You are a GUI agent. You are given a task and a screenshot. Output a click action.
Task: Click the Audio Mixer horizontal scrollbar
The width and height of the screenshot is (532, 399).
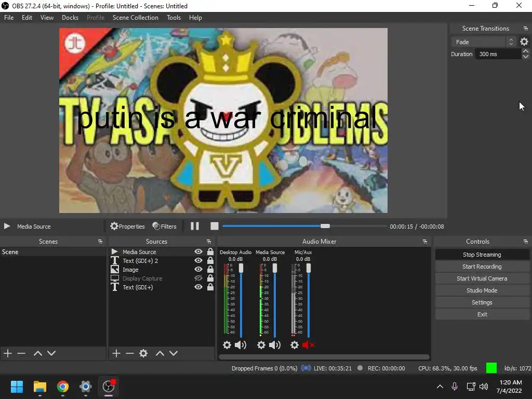(x=324, y=357)
